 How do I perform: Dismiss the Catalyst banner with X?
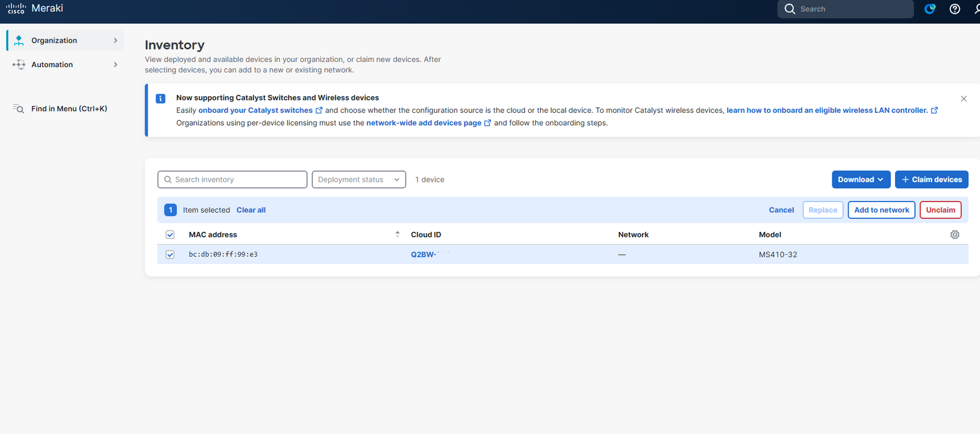click(963, 99)
